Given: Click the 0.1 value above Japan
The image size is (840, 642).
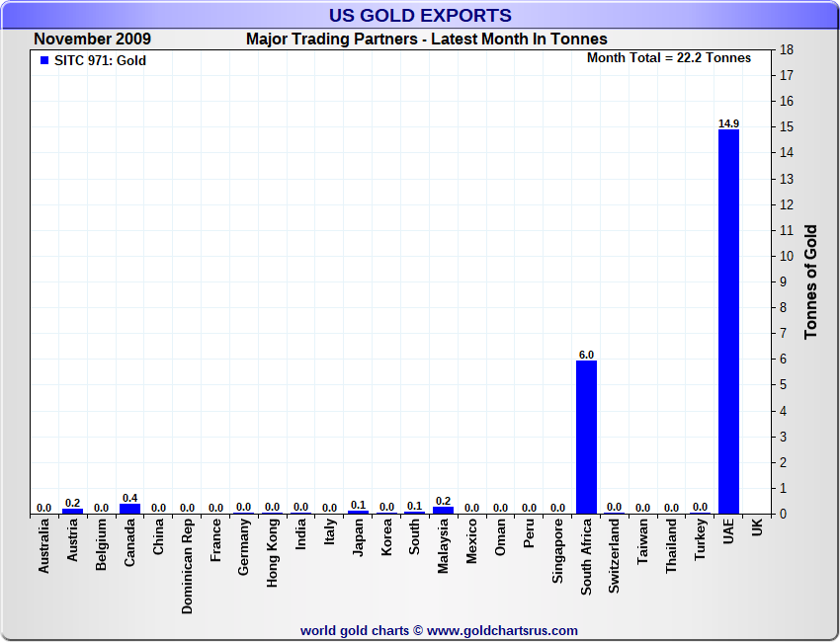Looking at the screenshot, I should click(358, 505).
